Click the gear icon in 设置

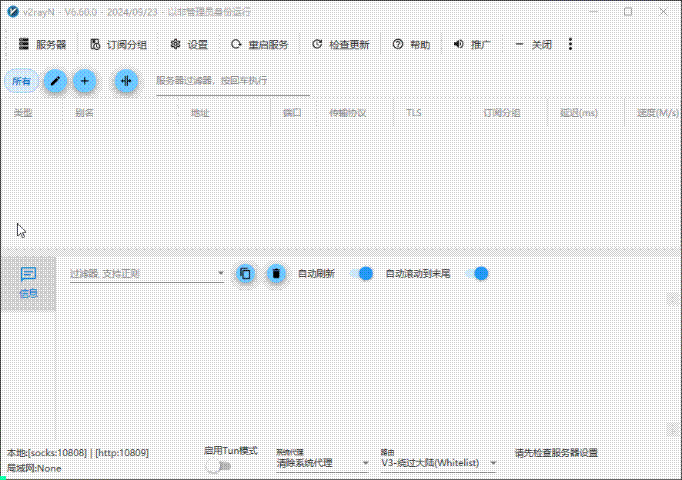[175, 44]
